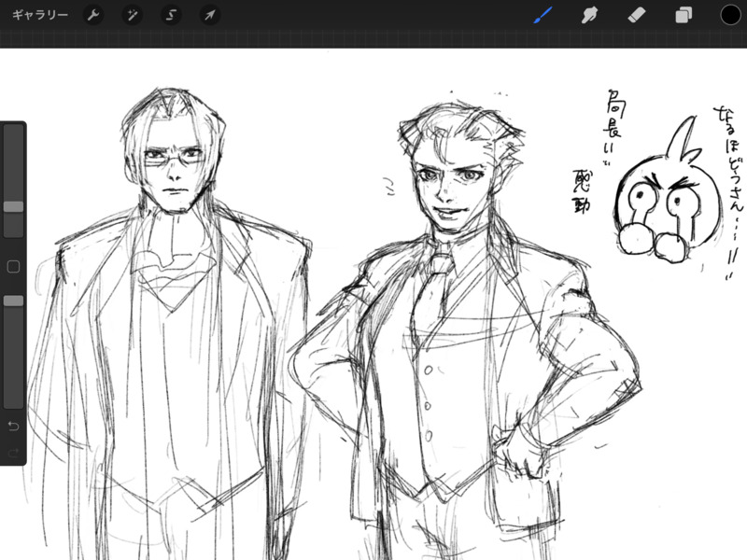The image size is (747, 560).
Task: Redo the last undone stroke
Action: pos(13,453)
